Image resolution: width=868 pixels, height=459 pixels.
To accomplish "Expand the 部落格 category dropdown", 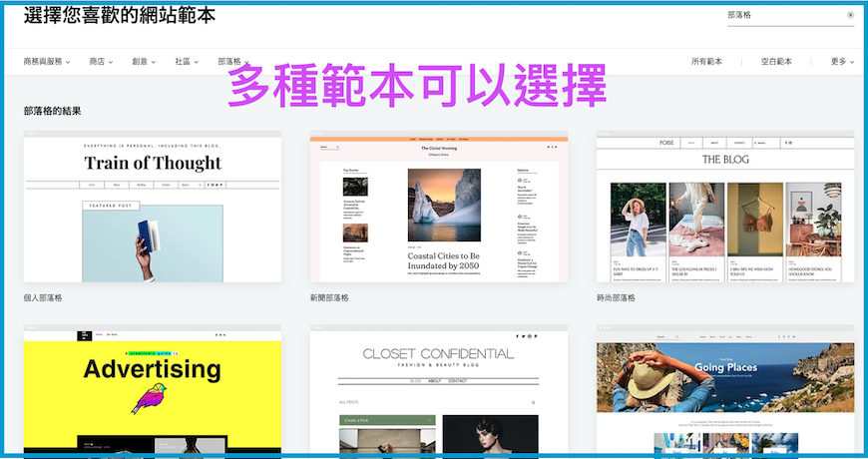I will pos(232,62).
